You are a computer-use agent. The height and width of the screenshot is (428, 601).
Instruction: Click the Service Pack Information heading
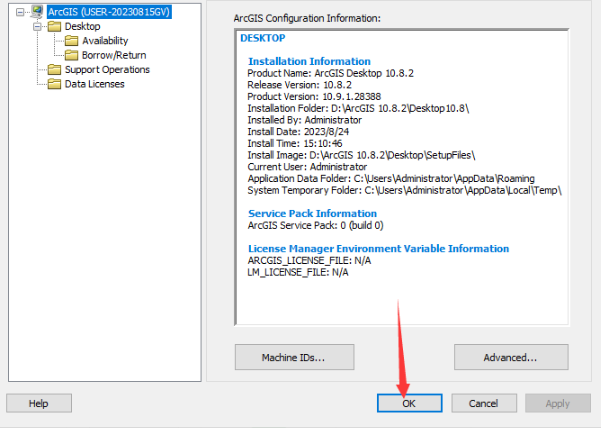312,213
